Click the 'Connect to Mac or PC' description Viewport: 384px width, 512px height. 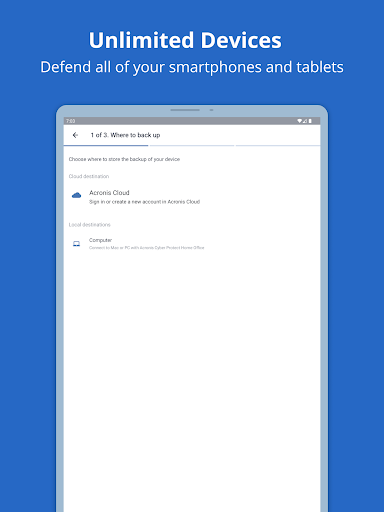point(147,248)
